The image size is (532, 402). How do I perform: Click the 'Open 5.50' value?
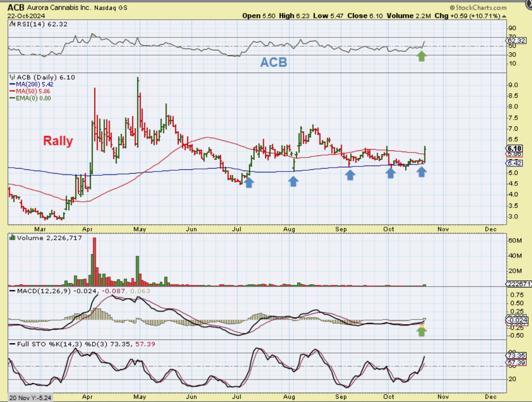tap(259, 16)
